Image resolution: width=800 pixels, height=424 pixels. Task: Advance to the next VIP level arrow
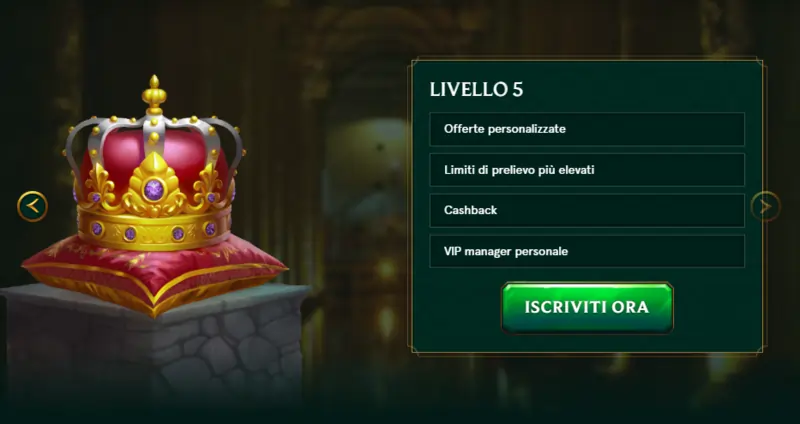765,206
